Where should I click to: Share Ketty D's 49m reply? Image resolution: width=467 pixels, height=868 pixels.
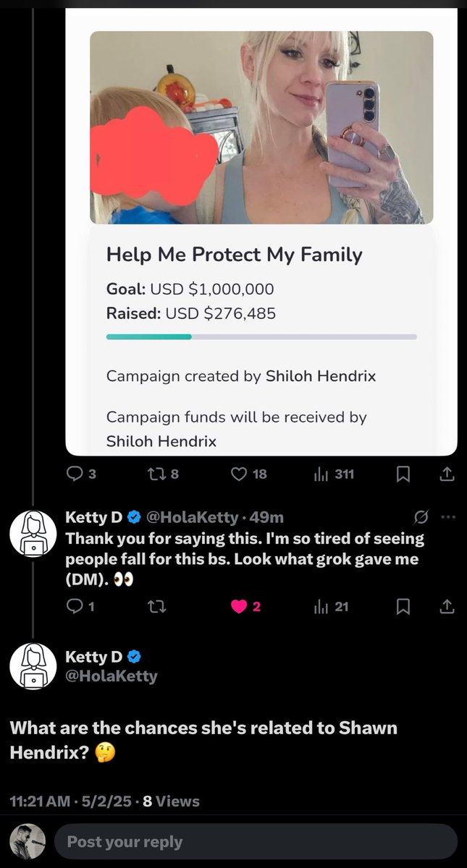click(x=447, y=607)
